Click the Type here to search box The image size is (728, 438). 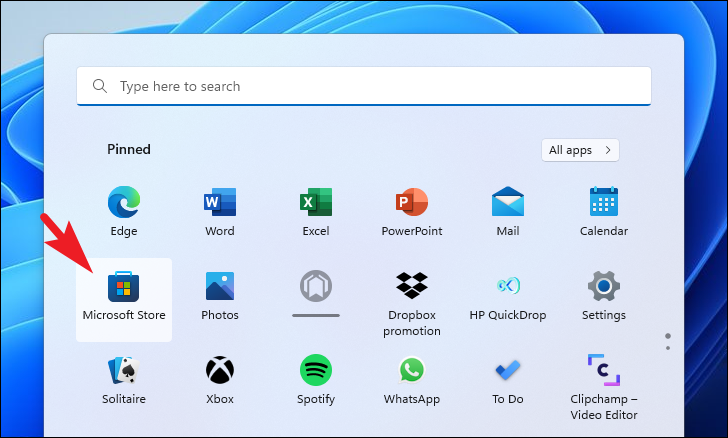pos(364,86)
